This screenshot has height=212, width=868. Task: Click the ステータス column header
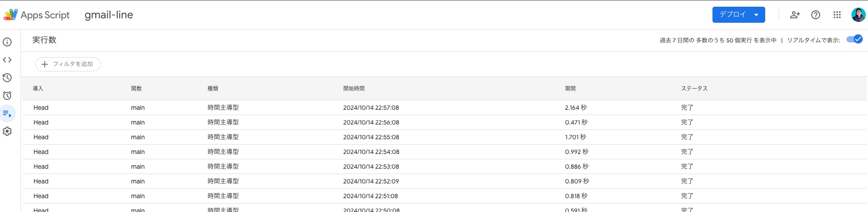click(694, 88)
